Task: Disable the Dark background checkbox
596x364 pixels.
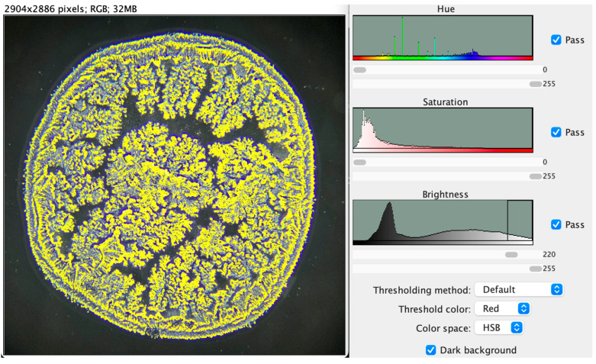Action: click(430, 350)
